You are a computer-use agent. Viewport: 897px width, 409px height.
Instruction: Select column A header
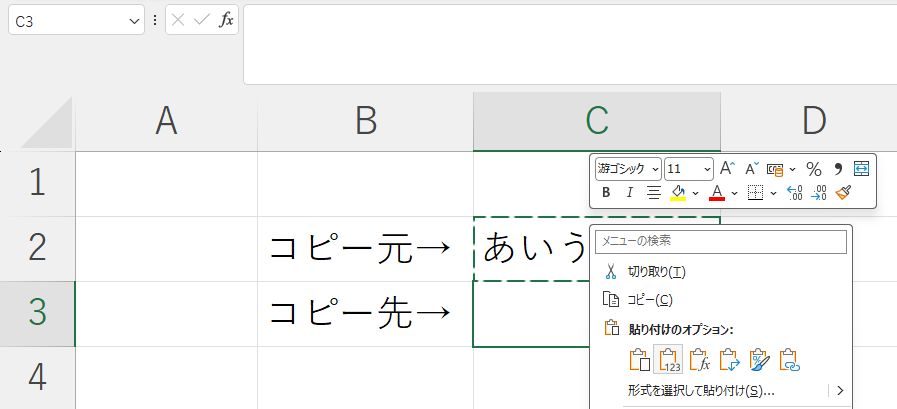coord(166,121)
